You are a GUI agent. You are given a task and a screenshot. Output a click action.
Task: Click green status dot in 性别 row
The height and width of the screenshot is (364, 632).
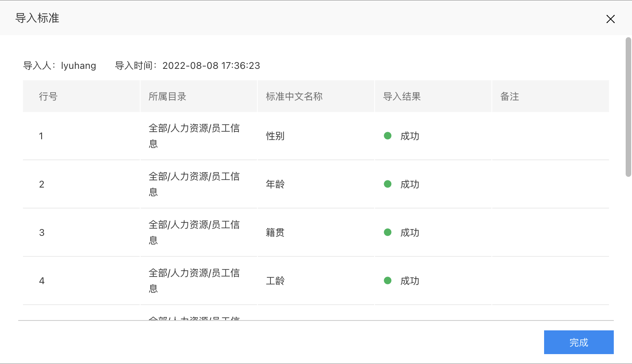388,136
